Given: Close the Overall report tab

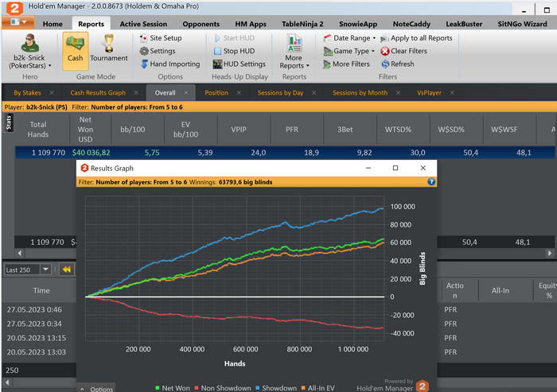Looking at the screenshot, I should click(186, 93).
